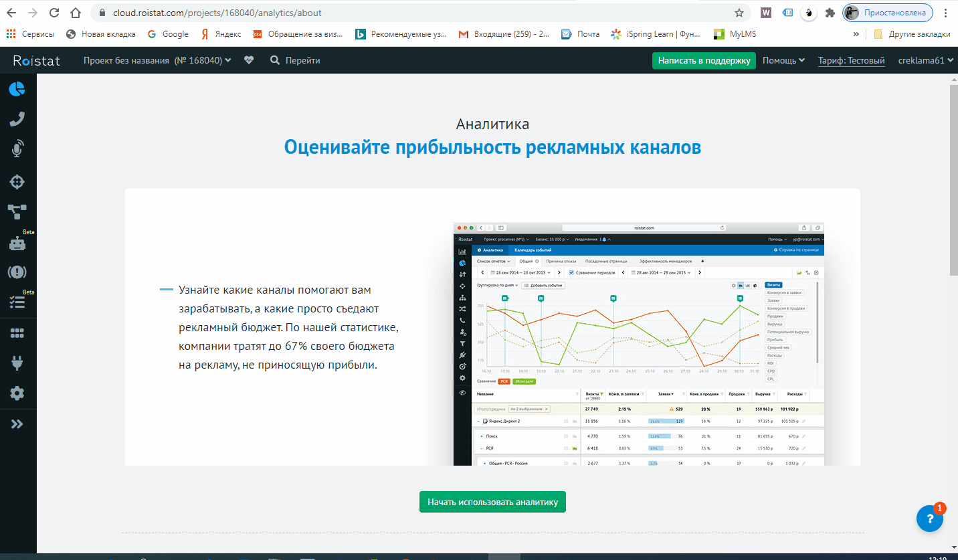Open the Сервисы bookmarks folder

32,33
